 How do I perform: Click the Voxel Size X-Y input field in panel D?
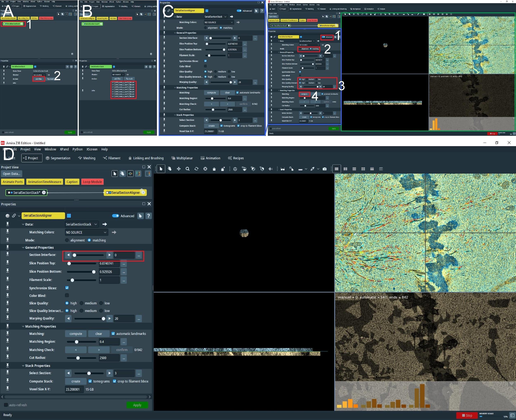click(x=74, y=389)
